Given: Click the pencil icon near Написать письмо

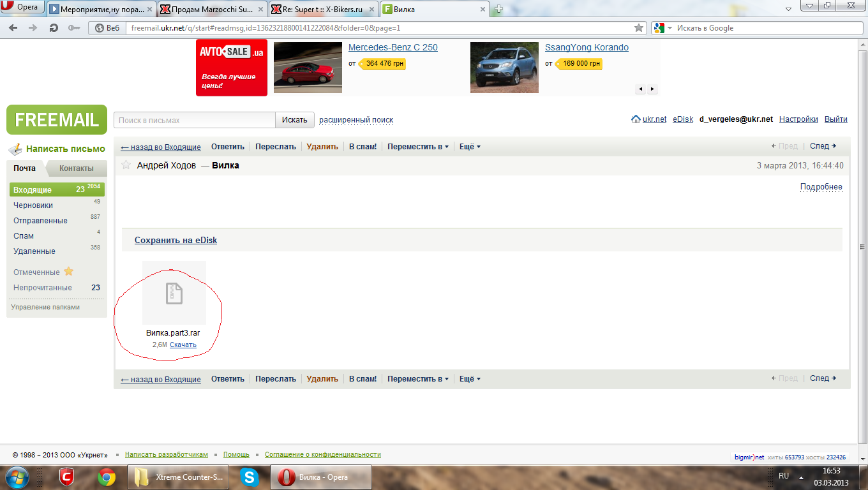Looking at the screenshot, I should coord(15,149).
